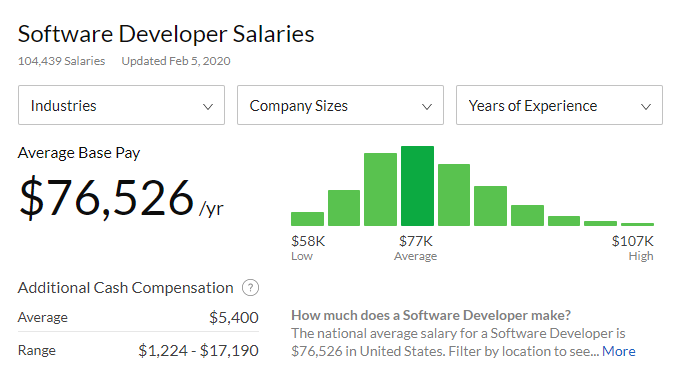
Task: Select the second histogram bar from left
Action: click(344, 208)
